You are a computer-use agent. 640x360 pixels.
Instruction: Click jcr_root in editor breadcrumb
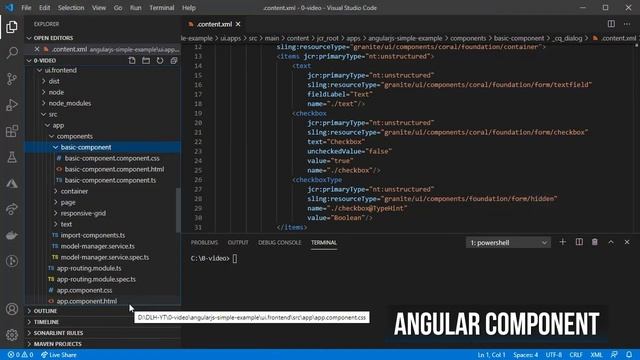pyautogui.click(x=327, y=38)
